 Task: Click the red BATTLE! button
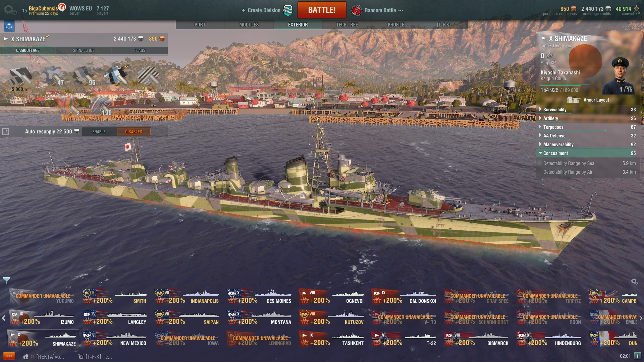(x=322, y=10)
